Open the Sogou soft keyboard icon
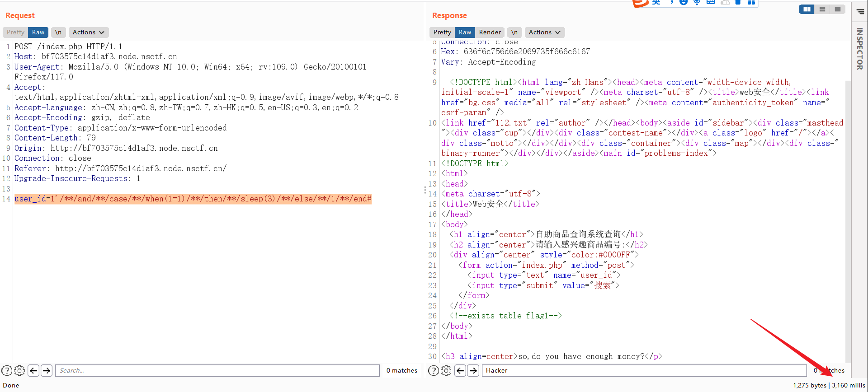The width and height of the screenshot is (868, 392). coord(711,2)
